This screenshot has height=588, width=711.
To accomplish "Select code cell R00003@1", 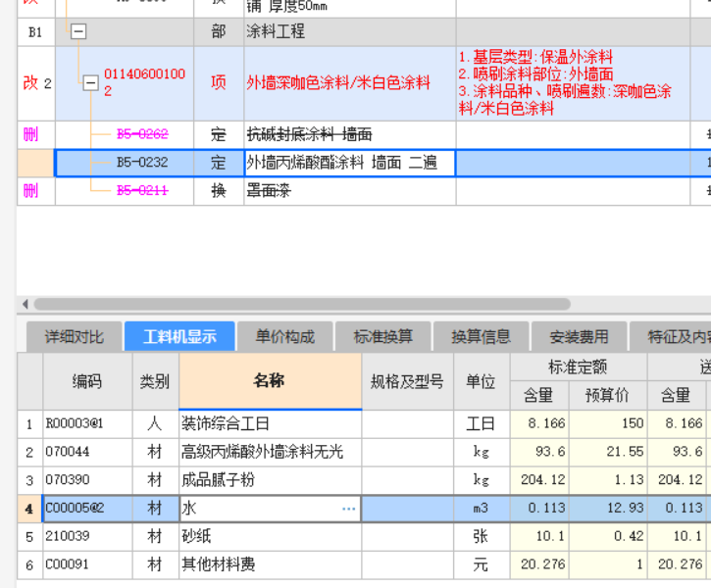I will (87, 424).
